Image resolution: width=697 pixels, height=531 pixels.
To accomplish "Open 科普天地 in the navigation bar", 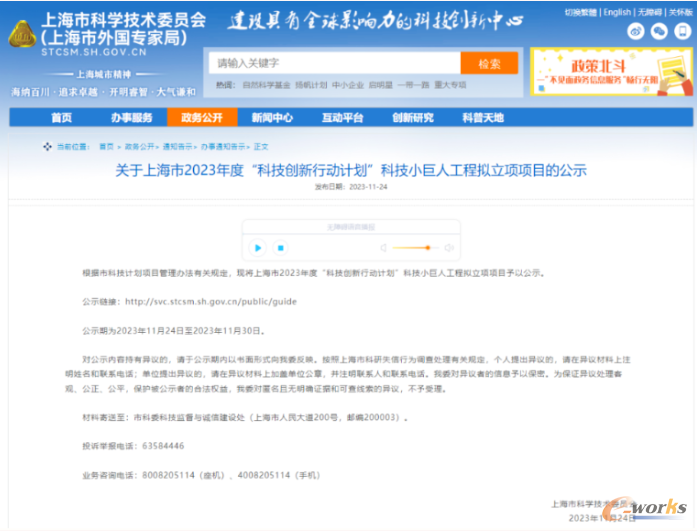I will (x=482, y=117).
